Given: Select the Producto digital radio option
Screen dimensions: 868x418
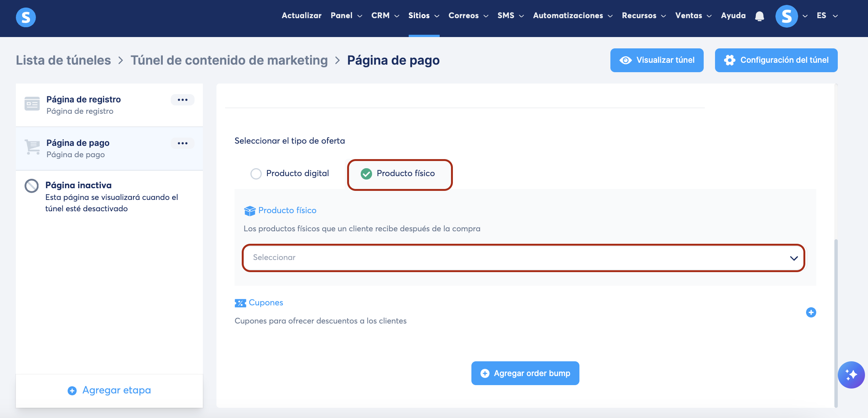Looking at the screenshot, I should pos(256,173).
